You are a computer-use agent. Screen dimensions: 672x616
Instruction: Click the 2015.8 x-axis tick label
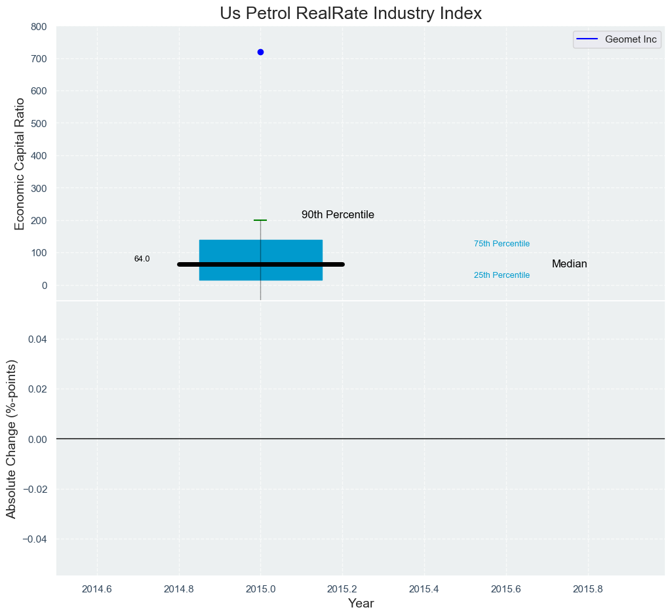[588, 589]
